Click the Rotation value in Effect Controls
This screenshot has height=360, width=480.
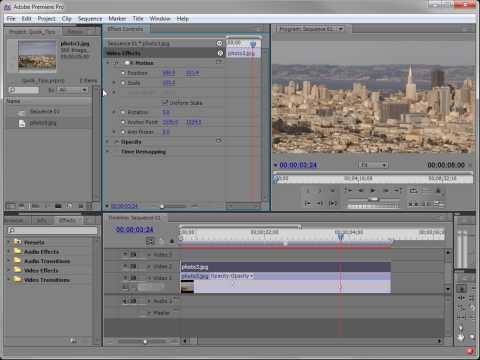166,112
